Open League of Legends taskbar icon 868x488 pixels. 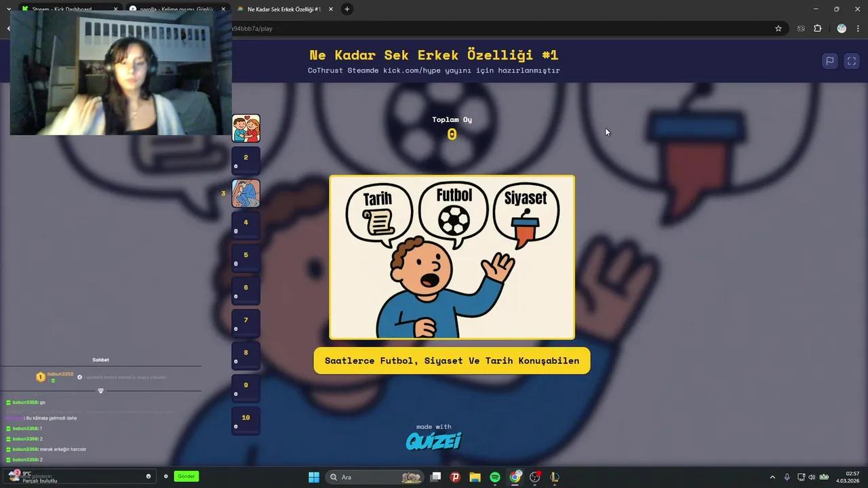click(555, 477)
